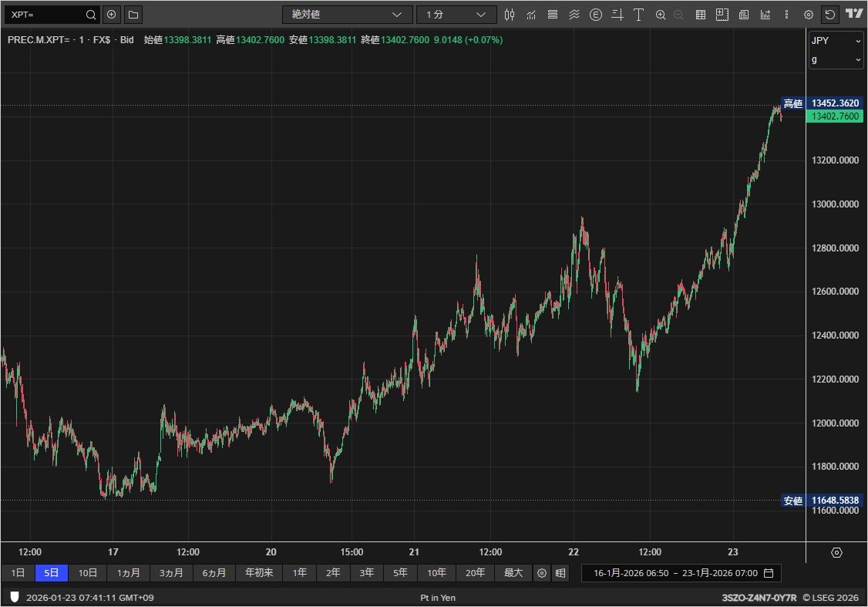
Task: Click the PREC.M.XPT= legend title
Action: pos(39,40)
